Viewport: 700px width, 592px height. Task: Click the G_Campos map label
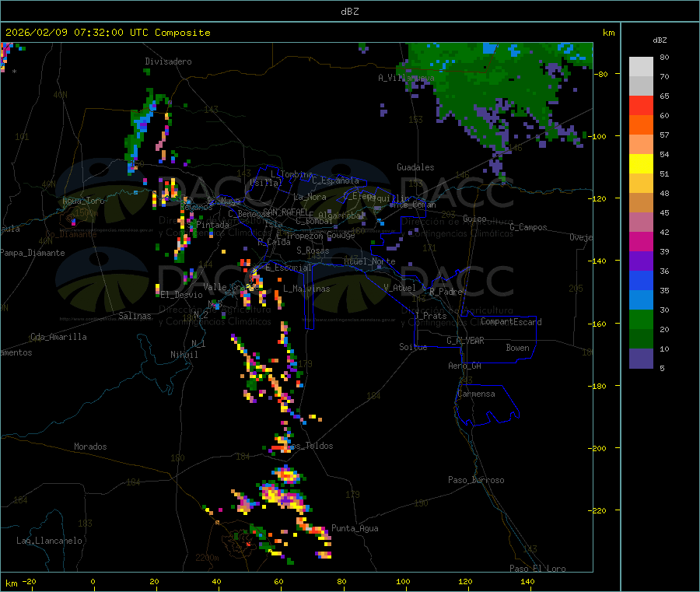(529, 227)
